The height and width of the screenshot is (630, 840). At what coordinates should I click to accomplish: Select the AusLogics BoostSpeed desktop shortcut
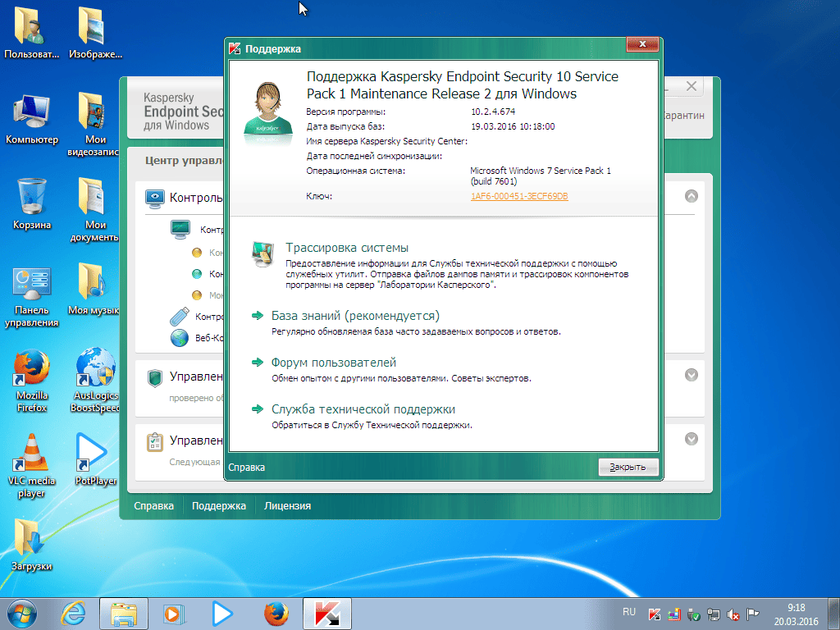coord(95,380)
